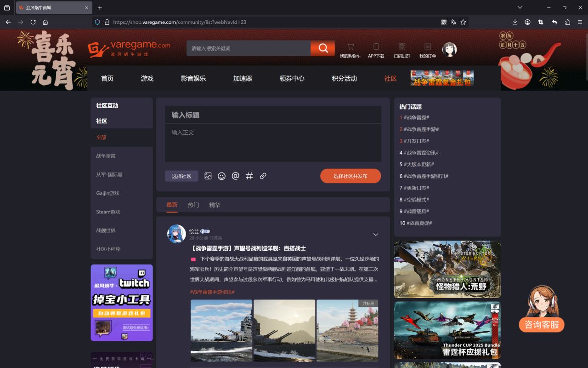Viewport: 588px width, 368px height.
Task: Open a new browser tab
Action: pos(100,8)
